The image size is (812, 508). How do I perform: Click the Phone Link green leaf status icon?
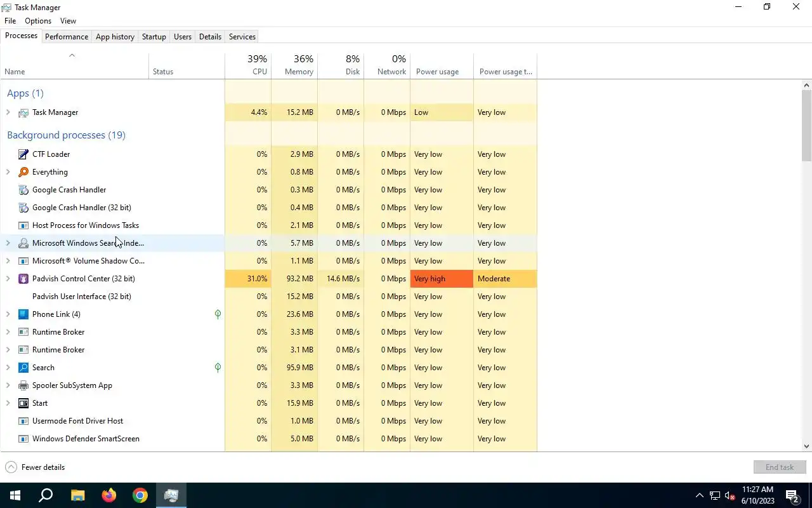point(218,314)
